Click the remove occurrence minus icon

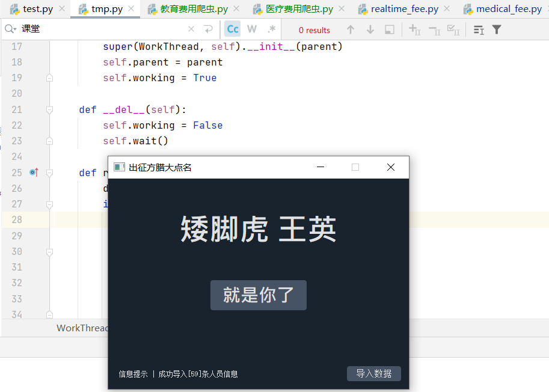[433, 29]
